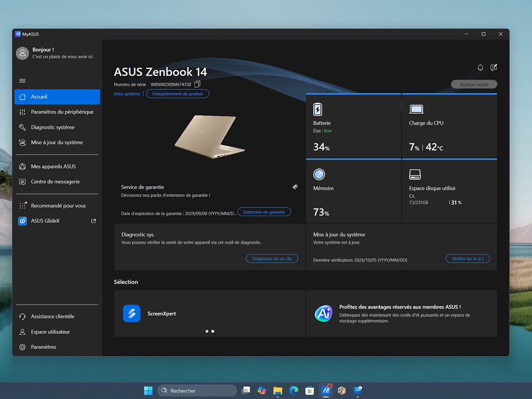Select the second carousel dot

[x=213, y=331]
